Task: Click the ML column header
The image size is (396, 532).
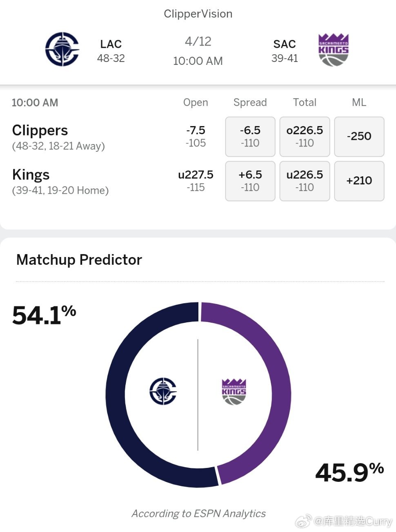Action: pos(359,102)
